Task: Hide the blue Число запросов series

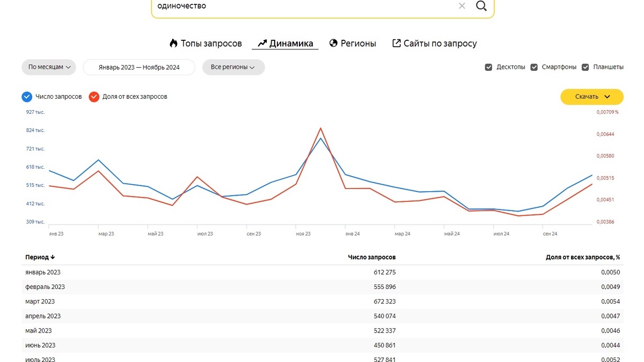Action: (x=27, y=97)
